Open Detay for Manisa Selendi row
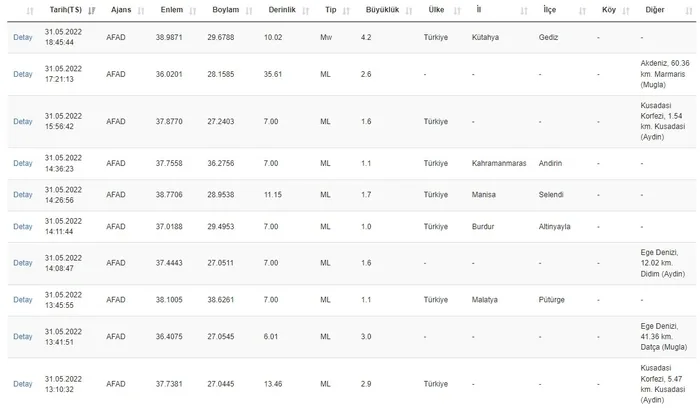The image size is (700, 408). coord(23,195)
